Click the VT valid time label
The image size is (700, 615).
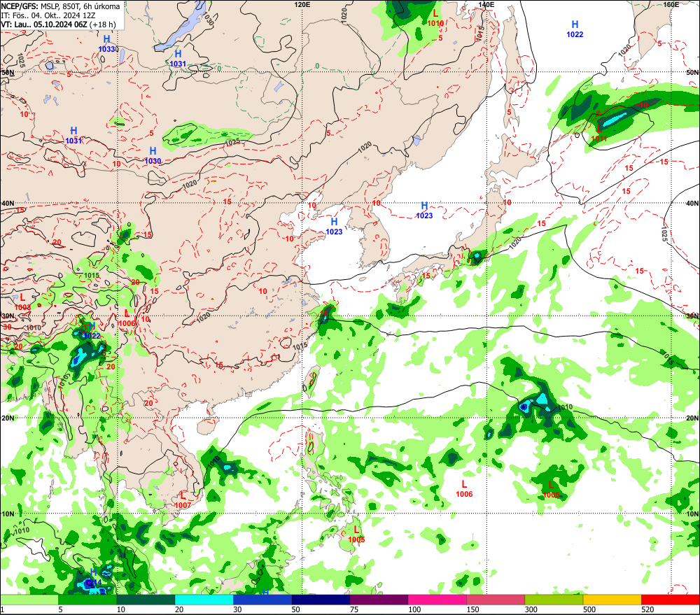[58, 24]
